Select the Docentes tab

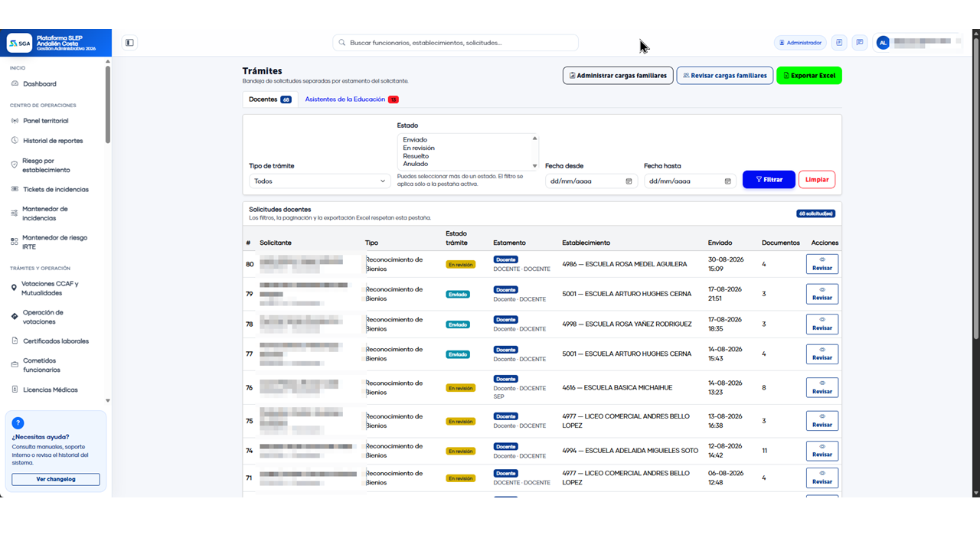[x=270, y=99]
